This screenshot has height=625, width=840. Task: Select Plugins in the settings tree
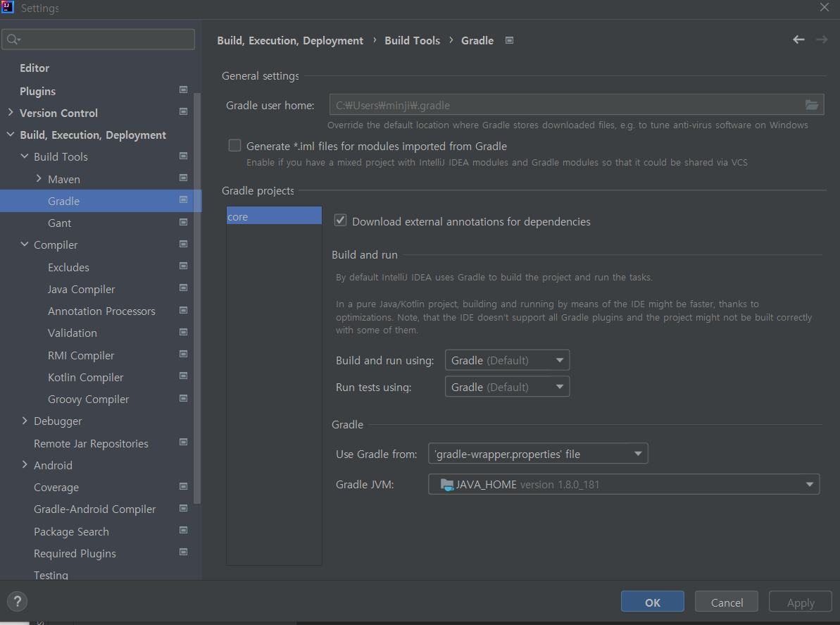click(x=37, y=91)
